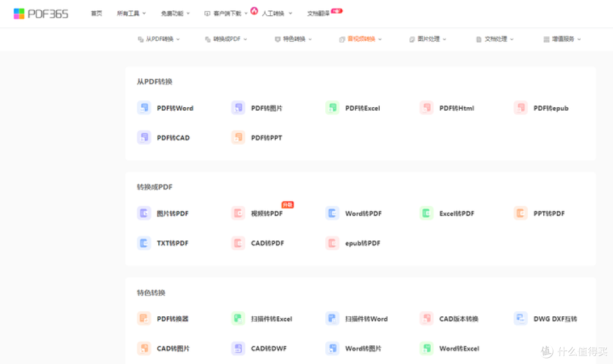Open the 扫描件转Excel tool icon
The image size is (613, 364).
(x=238, y=319)
